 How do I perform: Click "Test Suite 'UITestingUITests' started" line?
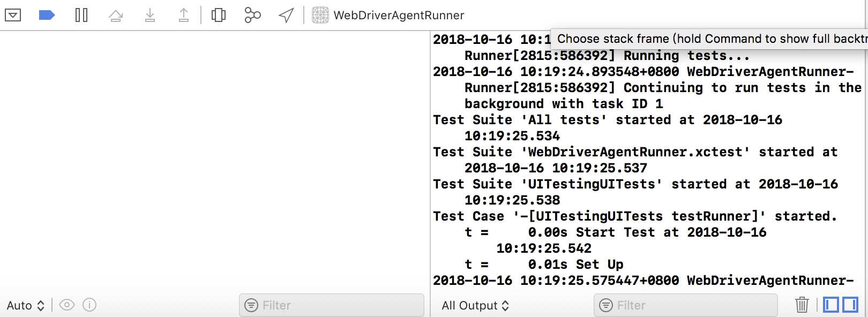[635, 184]
